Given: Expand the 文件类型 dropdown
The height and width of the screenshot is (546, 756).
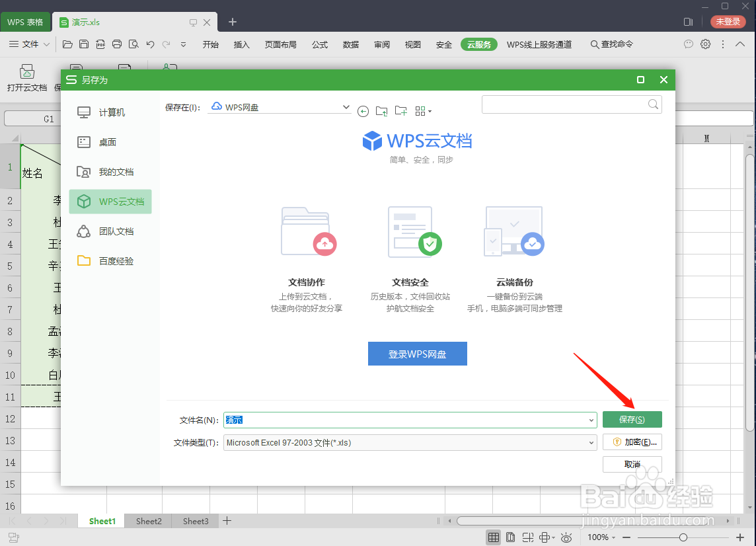Looking at the screenshot, I should click(591, 443).
